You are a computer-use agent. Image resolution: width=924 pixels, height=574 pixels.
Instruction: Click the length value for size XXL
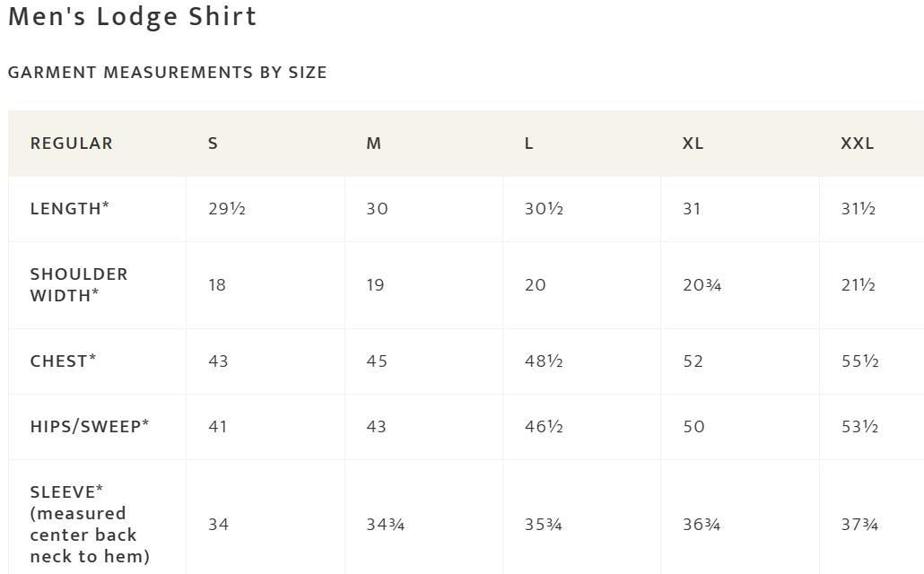(x=858, y=209)
